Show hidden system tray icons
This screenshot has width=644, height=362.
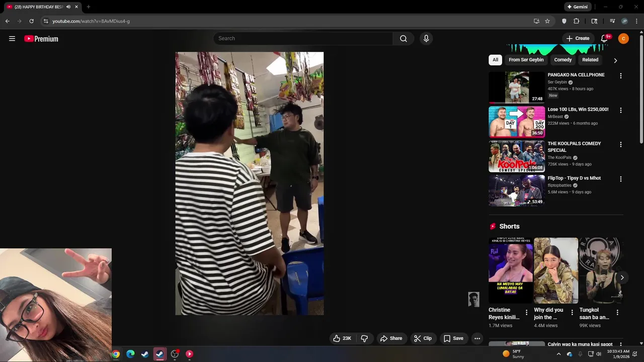click(x=558, y=354)
